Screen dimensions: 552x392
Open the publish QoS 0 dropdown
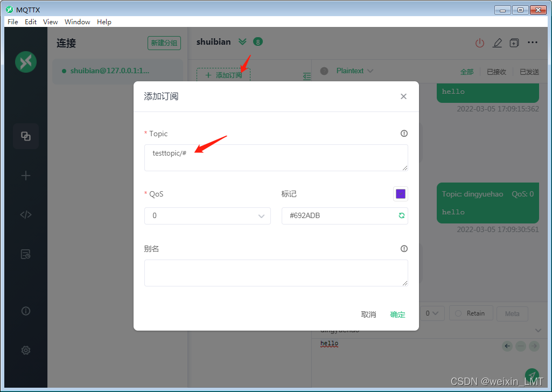(432, 313)
